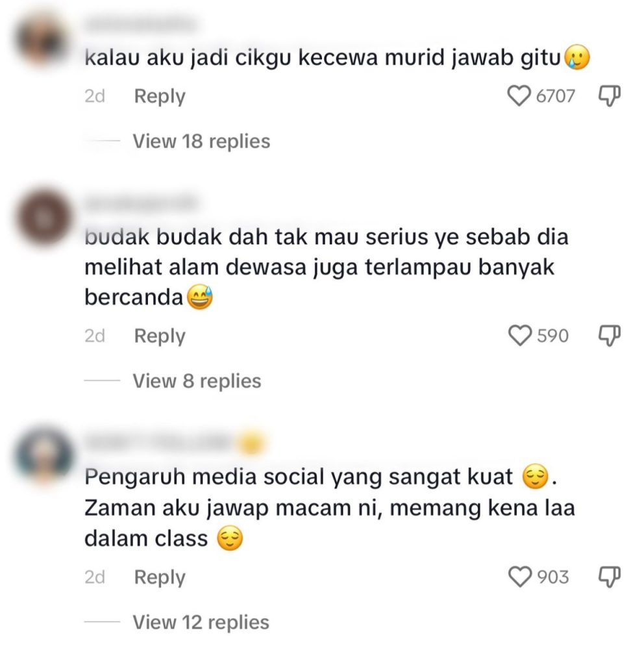
Task: Expand View 12 replies
Action: [x=201, y=622]
